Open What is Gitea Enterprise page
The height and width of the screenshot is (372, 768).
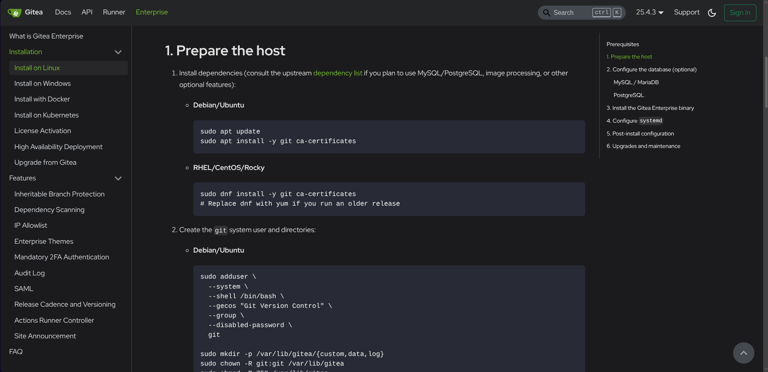[x=46, y=36]
